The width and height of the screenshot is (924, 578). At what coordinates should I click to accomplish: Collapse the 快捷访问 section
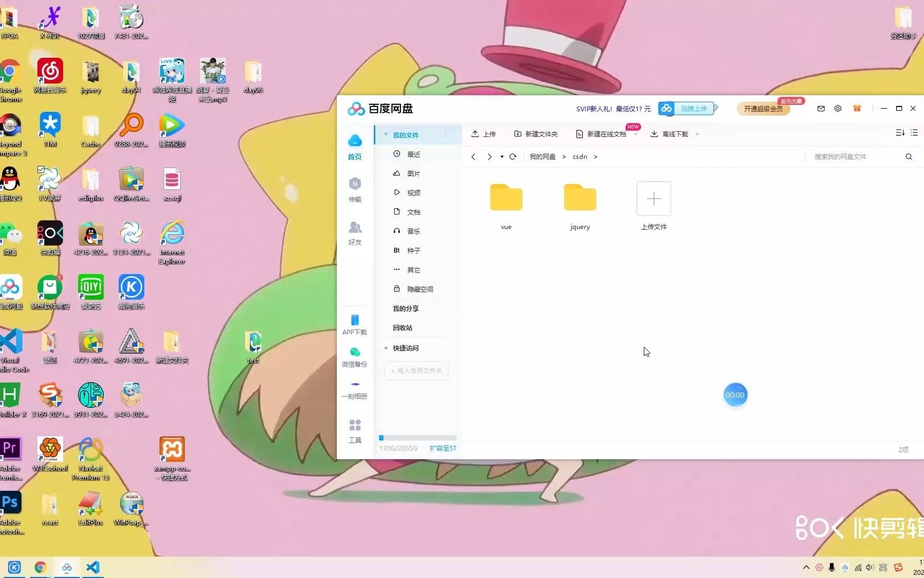pos(386,348)
